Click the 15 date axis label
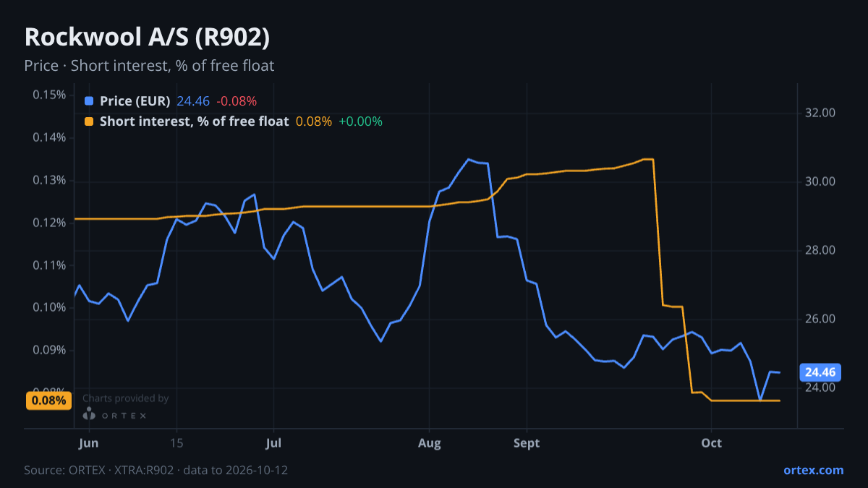This screenshot has height=488, width=868. tap(176, 443)
